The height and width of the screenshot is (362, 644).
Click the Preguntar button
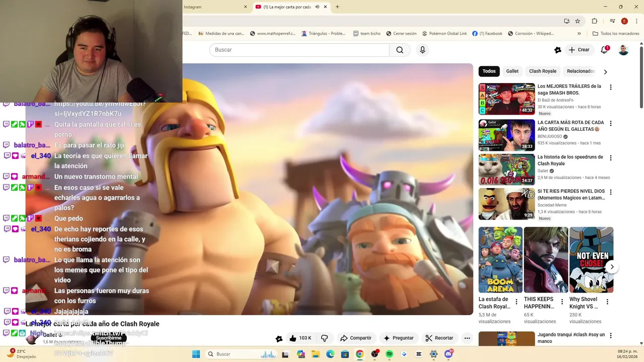[x=398, y=338]
